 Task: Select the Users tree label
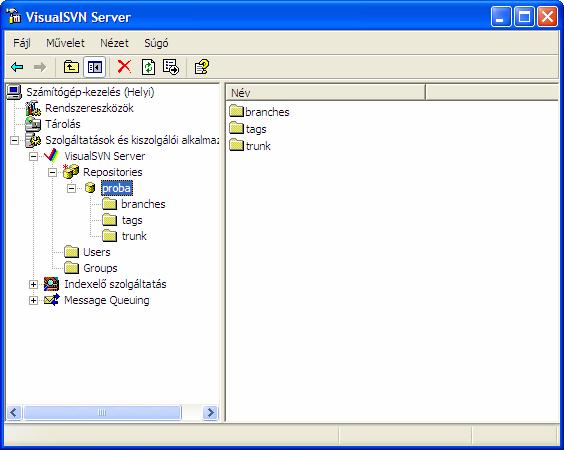(96, 252)
